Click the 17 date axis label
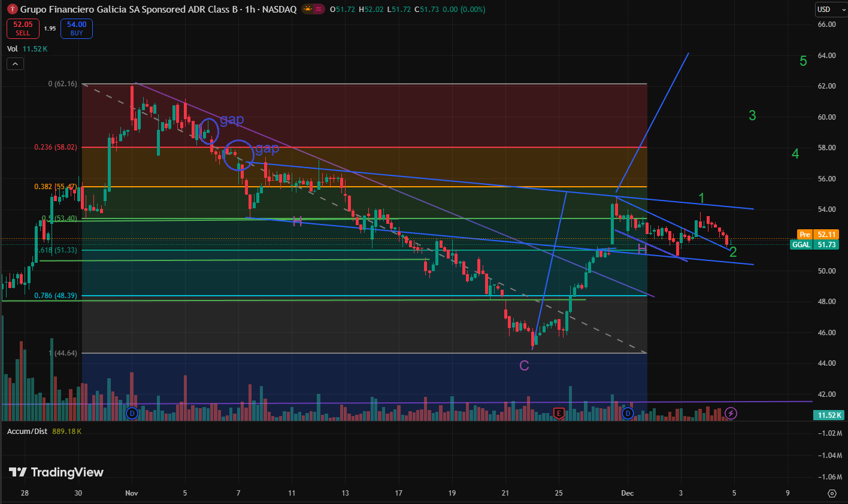Screen dimensions: 848x504 coord(399,493)
